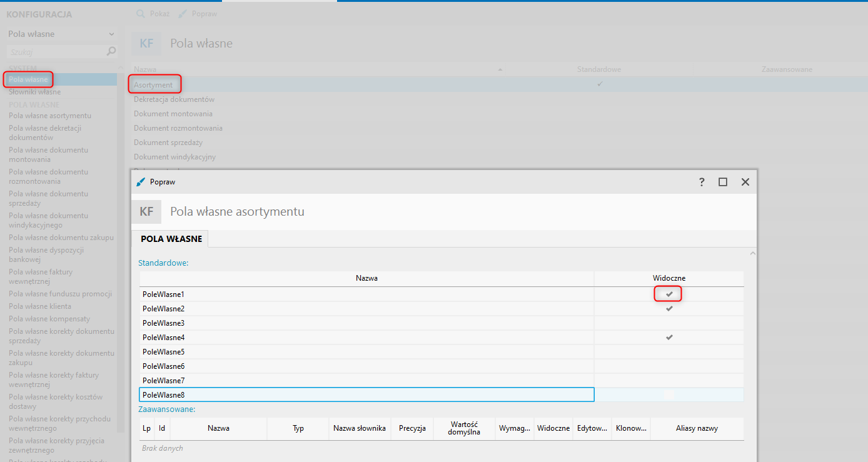Select the POLA WŁASNE tab
This screenshot has height=462, width=868.
171,239
